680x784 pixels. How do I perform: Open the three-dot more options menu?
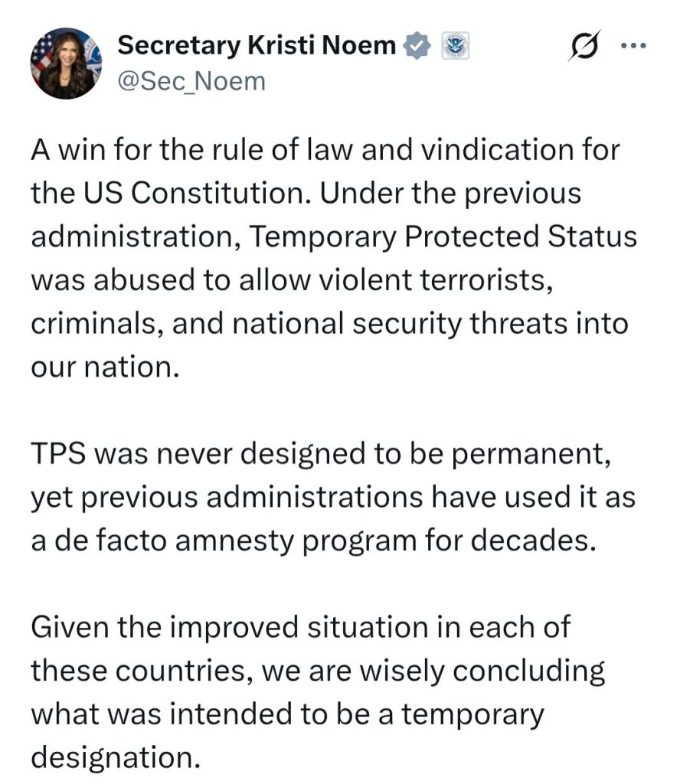pos(633,46)
